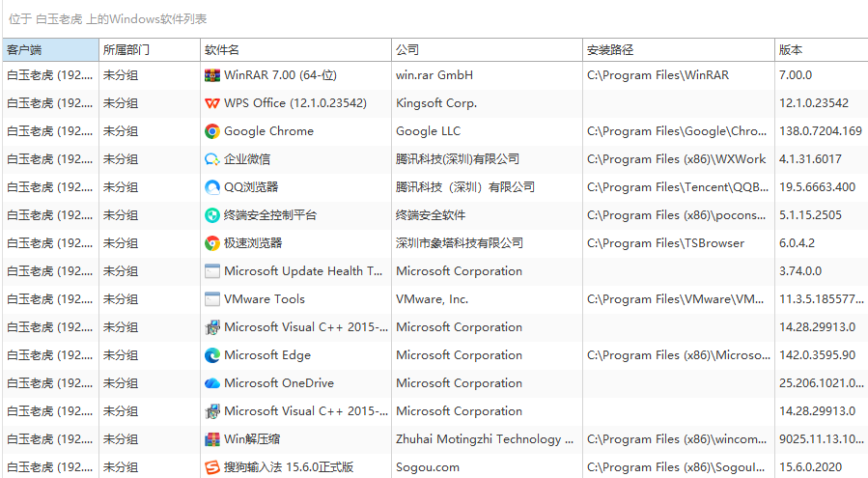This screenshot has height=478, width=868.
Task: Click the 企业微信 software name
Action: click(x=247, y=159)
